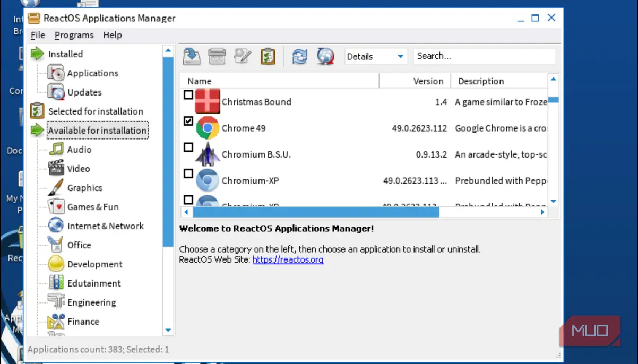The height and width of the screenshot is (364, 638).
Task: Click the Video clapperboard icon
Action: (56, 168)
